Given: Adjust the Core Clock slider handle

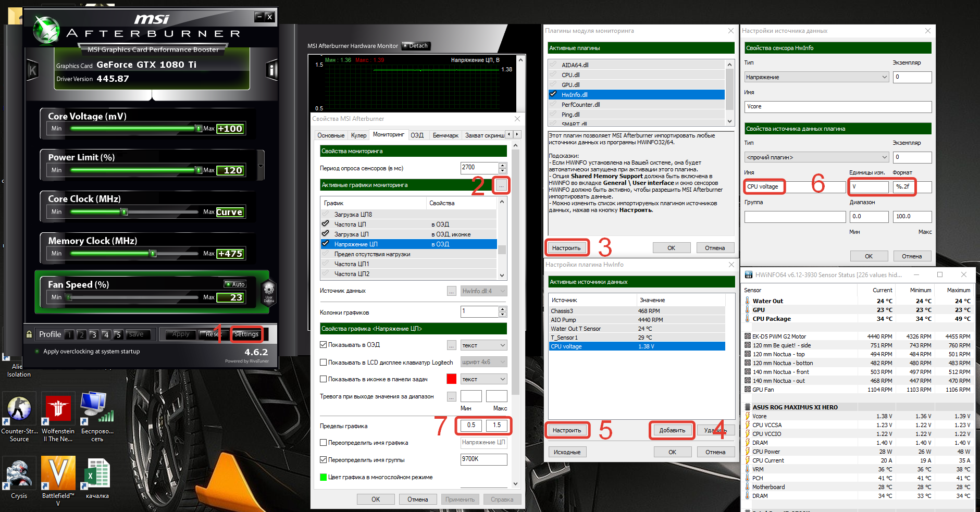Looking at the screenshot, I should pos(124,212).
